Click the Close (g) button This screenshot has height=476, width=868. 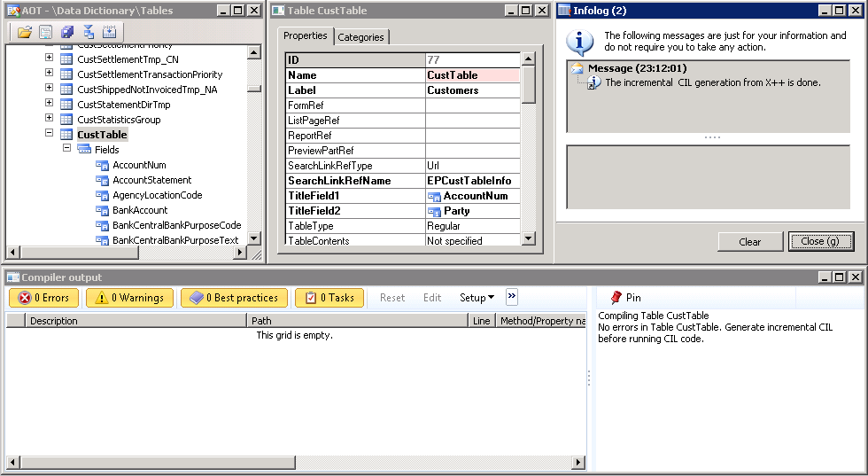pyautogui.click(x=821, y=241)
